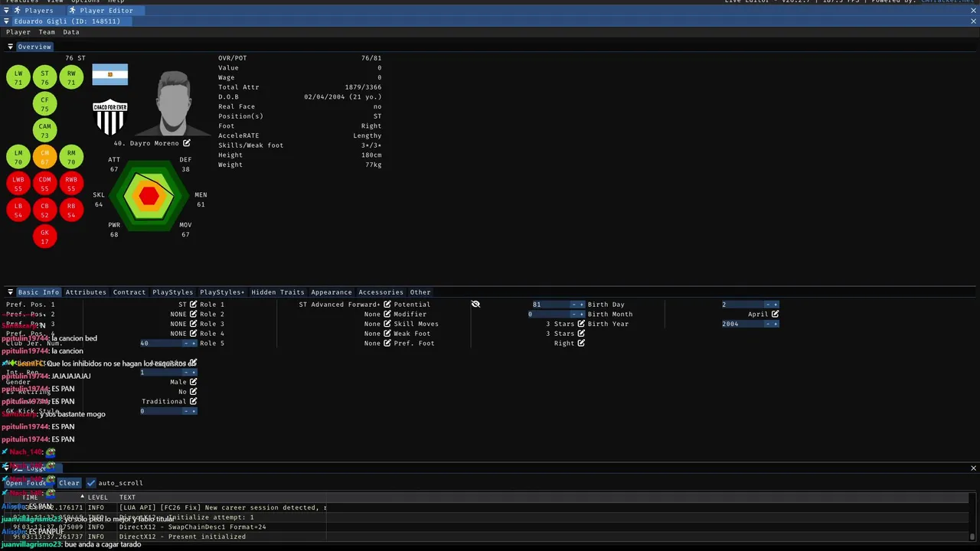980x551 pixels.
Task: Clear the log with Clear button
Action: coord(69,483)
